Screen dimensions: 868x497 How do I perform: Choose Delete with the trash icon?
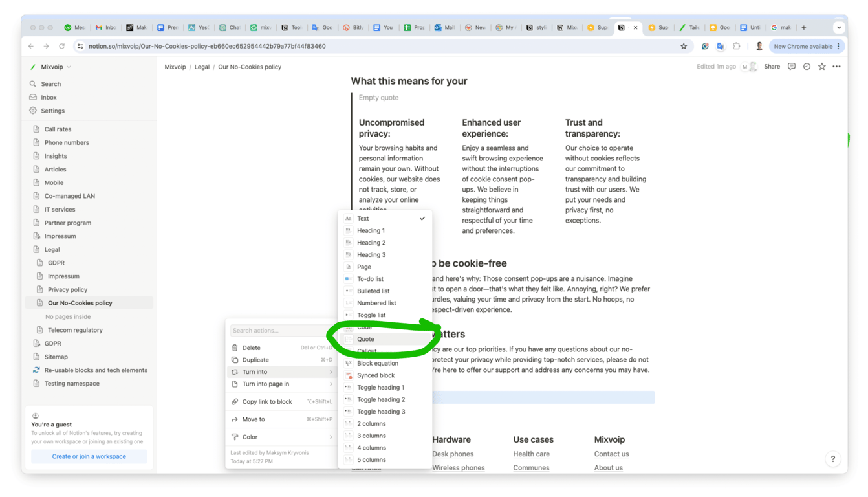281,348
